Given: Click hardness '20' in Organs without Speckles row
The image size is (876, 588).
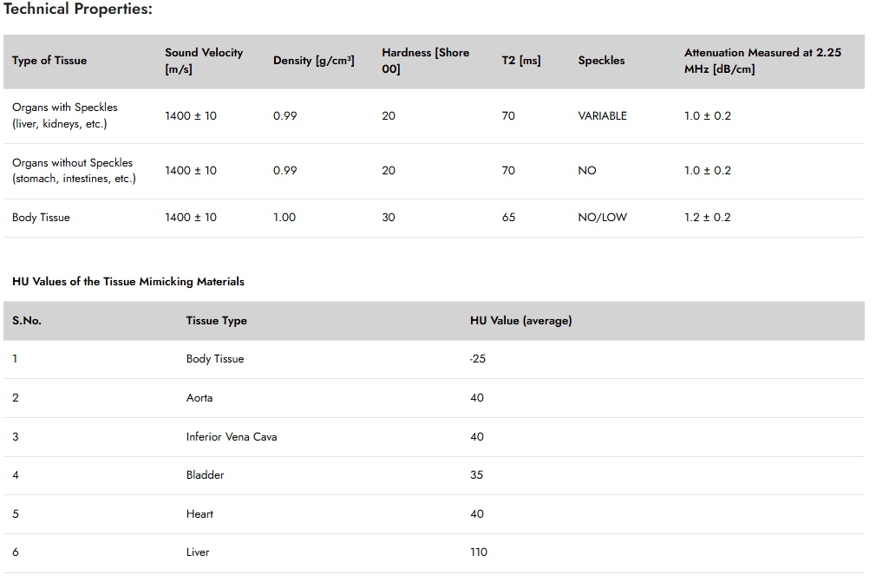Looking at the screenshot, I should (389, 170).
